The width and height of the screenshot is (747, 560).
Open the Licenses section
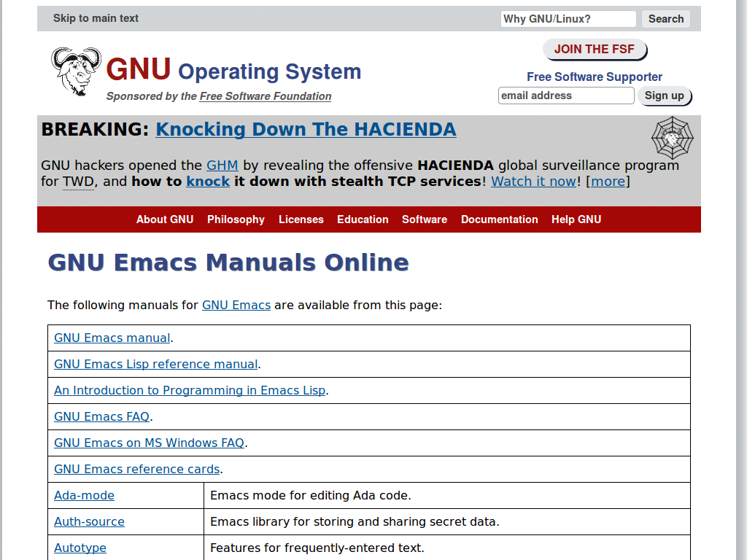(x=301, y=219)
